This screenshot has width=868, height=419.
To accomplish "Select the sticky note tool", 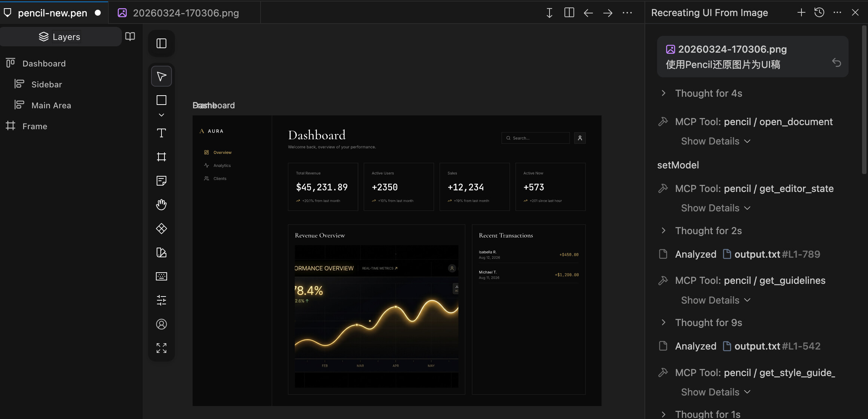I will pos(161,181).
